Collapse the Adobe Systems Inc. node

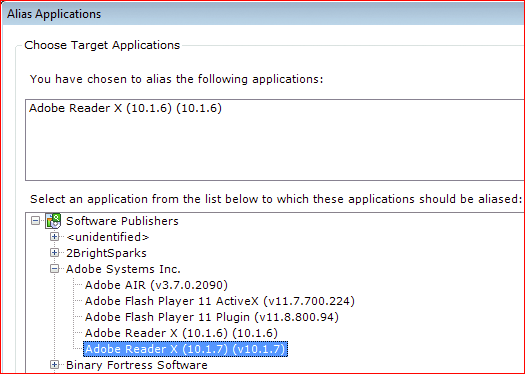[x=54, y=269]
